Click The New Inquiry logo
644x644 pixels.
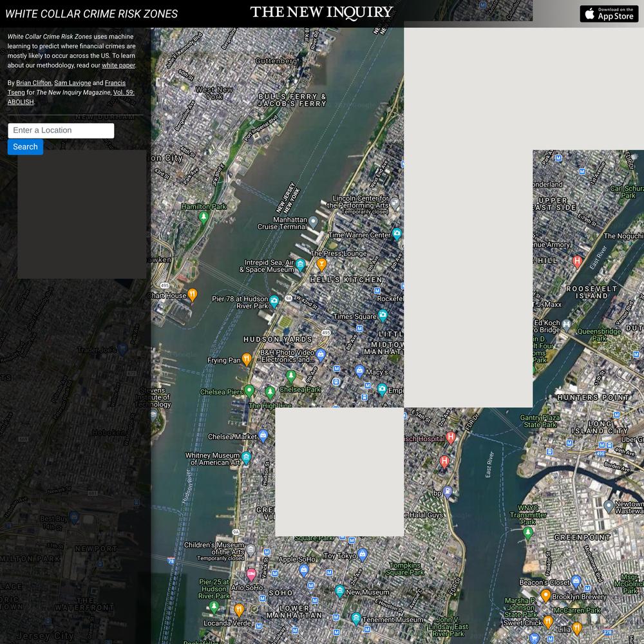(x=321, y=13)
